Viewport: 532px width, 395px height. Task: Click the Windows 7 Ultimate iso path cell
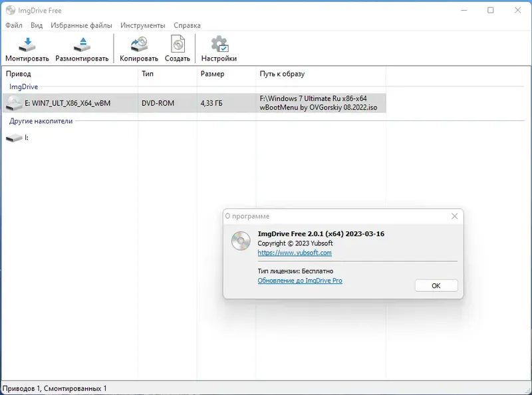319,103
